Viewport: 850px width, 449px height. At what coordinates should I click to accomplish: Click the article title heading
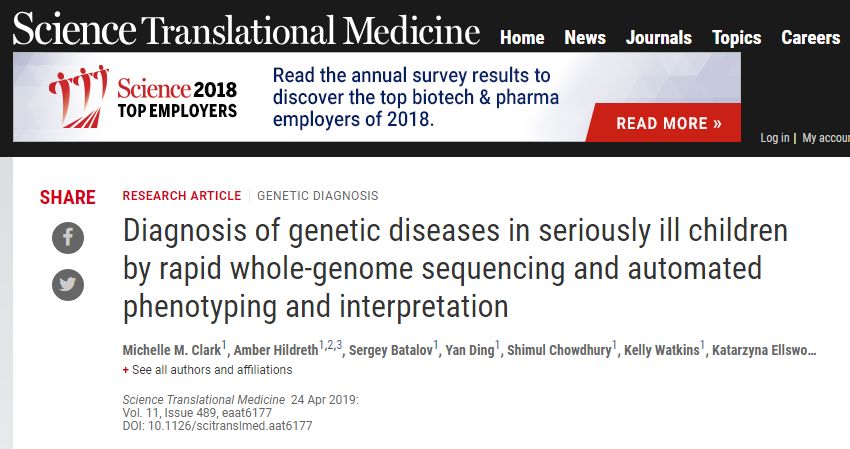coord(455,267)
